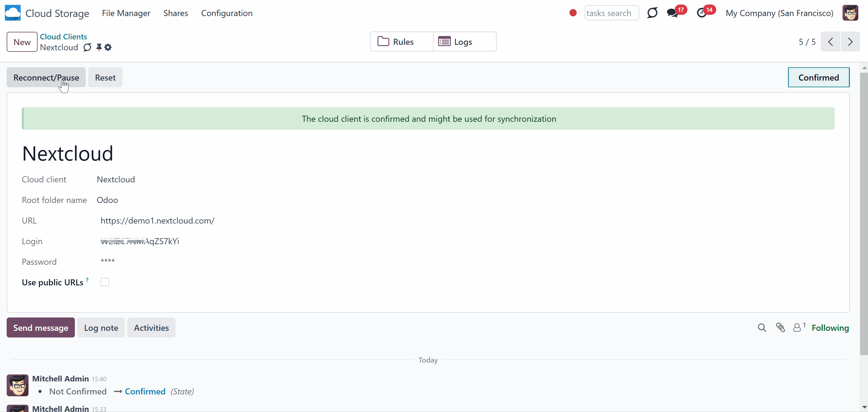Open the attachments paperclip icon
Screen dimensions: 868x412
click(x=780, y=327)
